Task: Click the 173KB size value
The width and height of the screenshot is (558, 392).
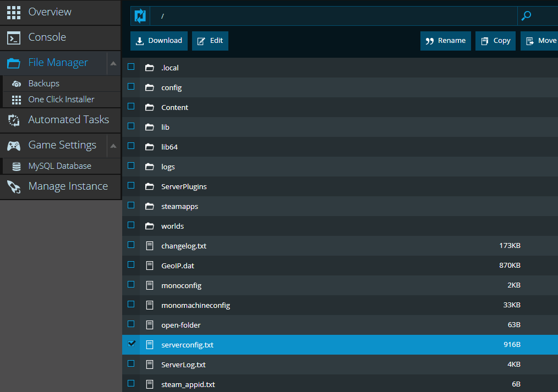Action: 510,246
